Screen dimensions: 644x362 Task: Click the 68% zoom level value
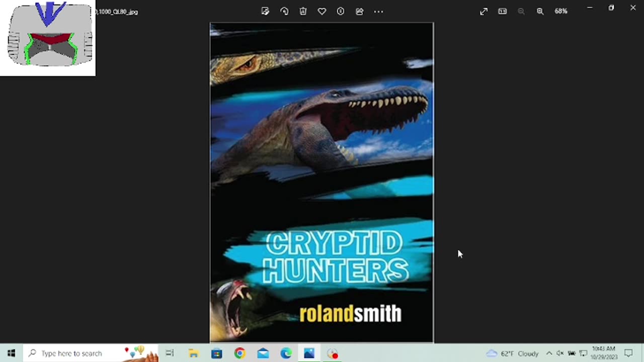click(561, 11)
